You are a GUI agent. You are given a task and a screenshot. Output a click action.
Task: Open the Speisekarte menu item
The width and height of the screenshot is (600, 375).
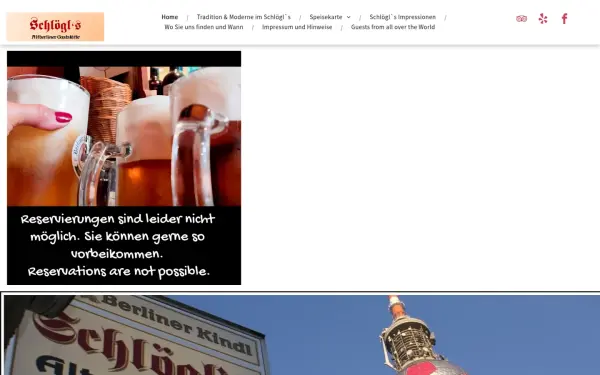tap(326, 17)
